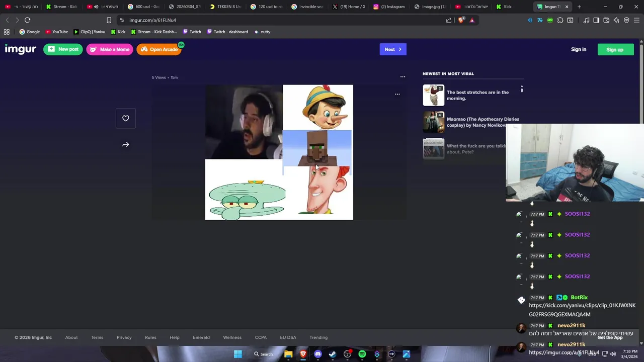The image size is (644, 362).
Task: Switch to the (2) Instagram tab
Action: coord(389,7)
